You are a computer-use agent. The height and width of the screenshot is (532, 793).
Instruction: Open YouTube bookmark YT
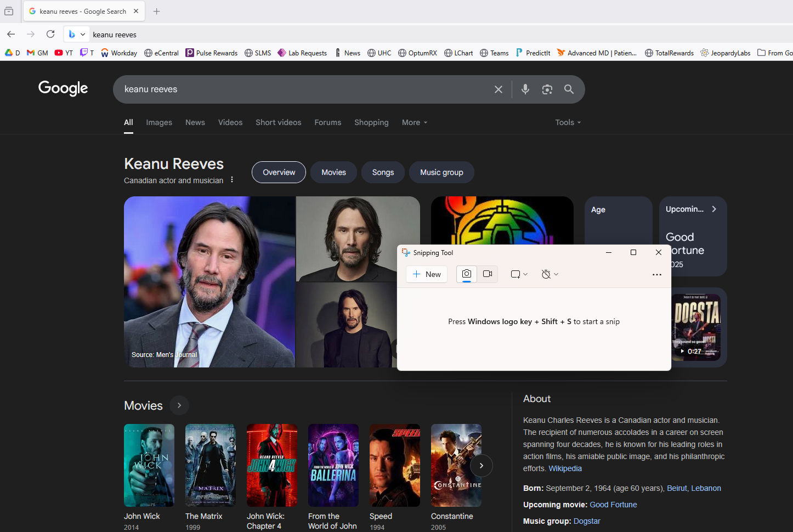tap(64, 53)
